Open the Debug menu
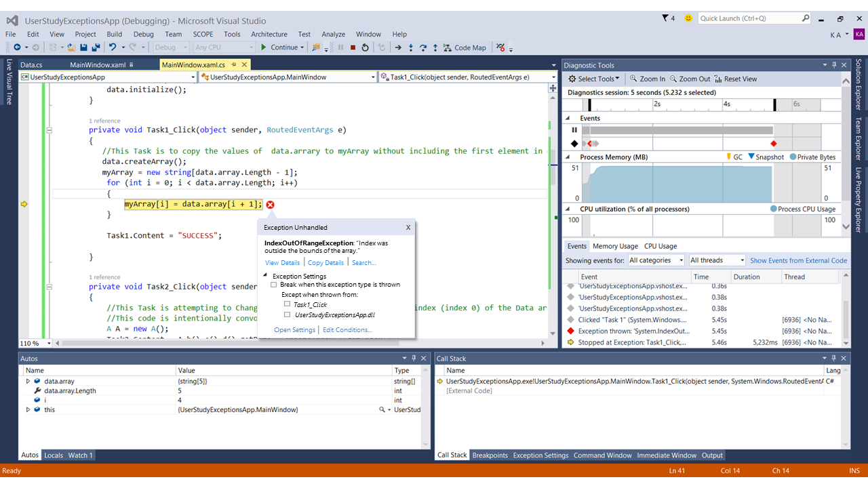This screenshot has height=488, width=868. (x=143, y=34)
